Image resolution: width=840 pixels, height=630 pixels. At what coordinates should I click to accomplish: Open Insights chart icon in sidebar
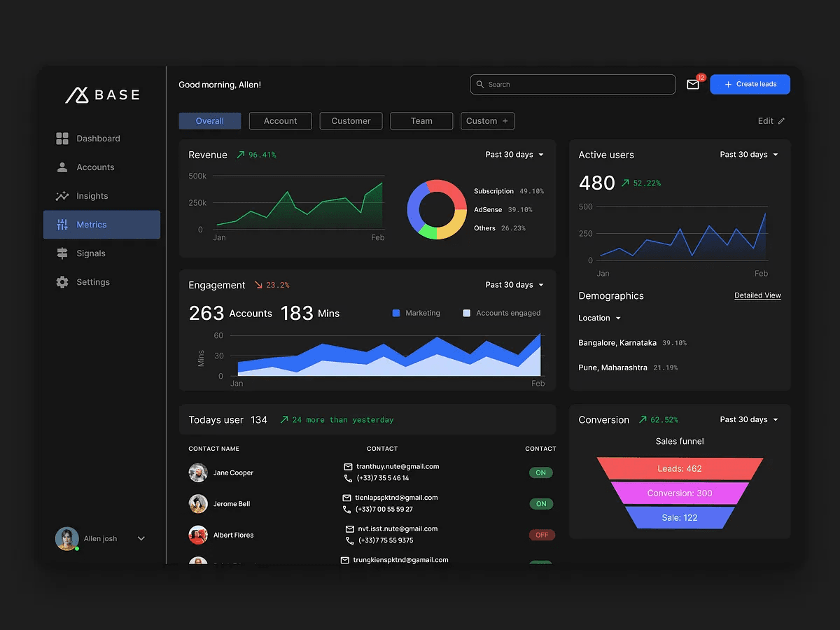coord(62,196)
